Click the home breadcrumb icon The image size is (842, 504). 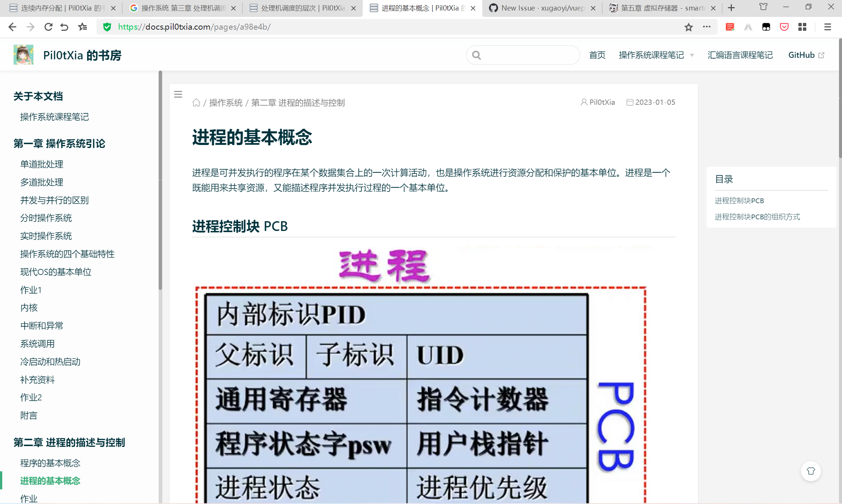coord(196,103)
